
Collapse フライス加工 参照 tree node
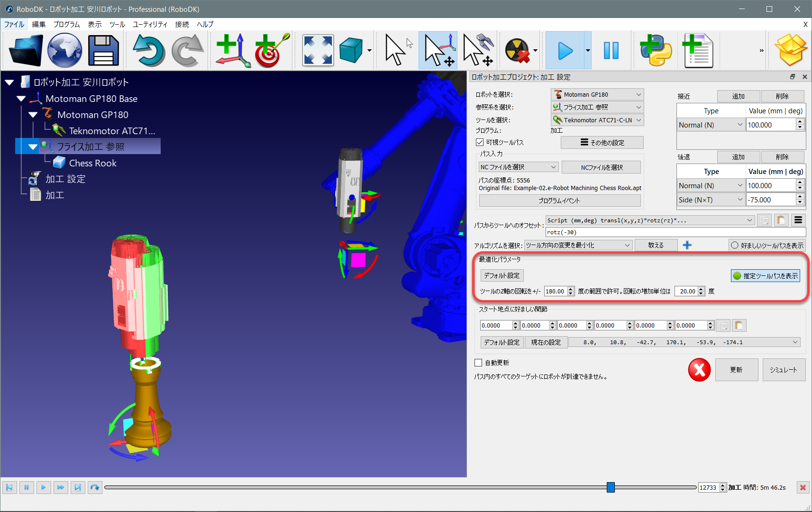coord(33,147)
